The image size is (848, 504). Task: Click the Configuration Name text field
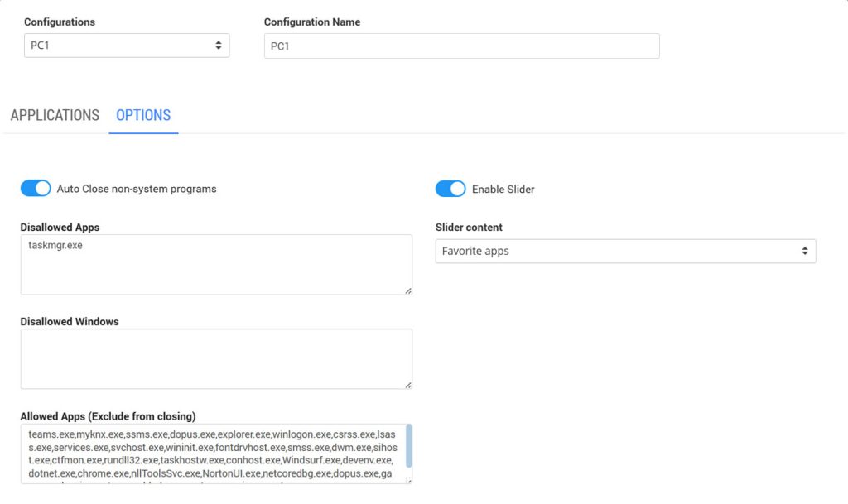[x=461, y=46]
